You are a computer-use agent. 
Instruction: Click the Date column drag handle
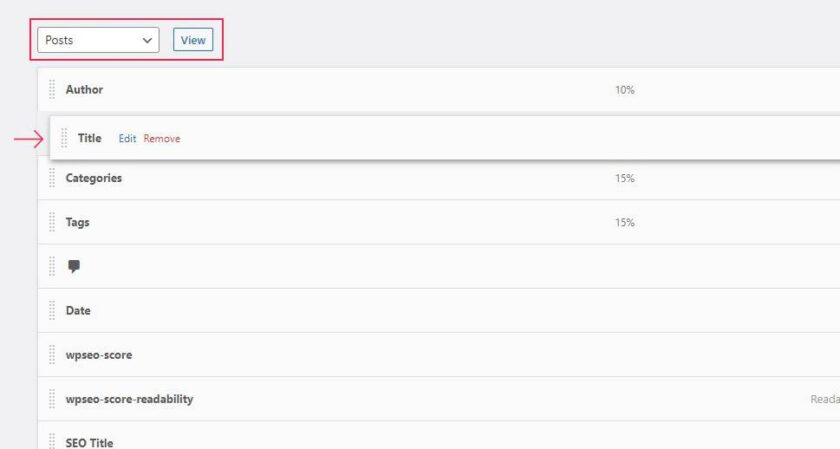[x=52, y=311]
